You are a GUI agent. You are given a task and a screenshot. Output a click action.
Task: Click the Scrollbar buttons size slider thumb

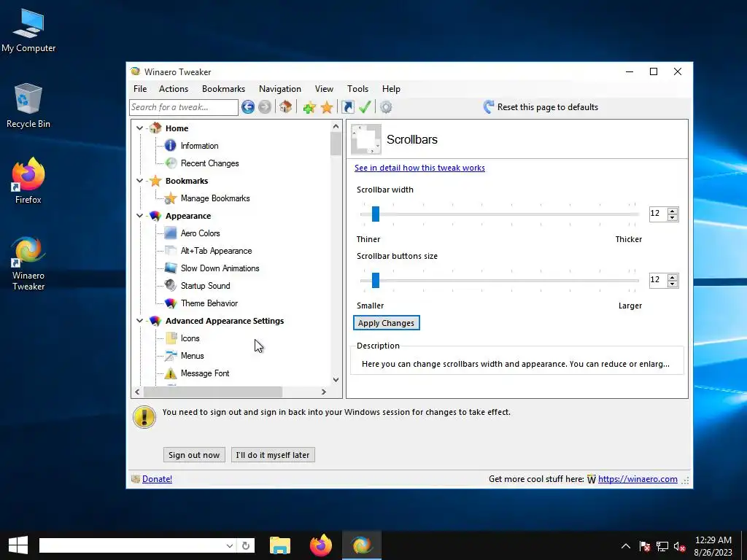(x=376, y=280)
